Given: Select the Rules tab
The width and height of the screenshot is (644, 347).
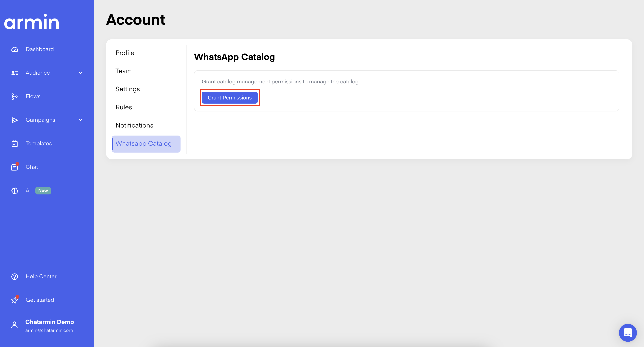Looking at the screenshot, I should (x=124, y=107).
